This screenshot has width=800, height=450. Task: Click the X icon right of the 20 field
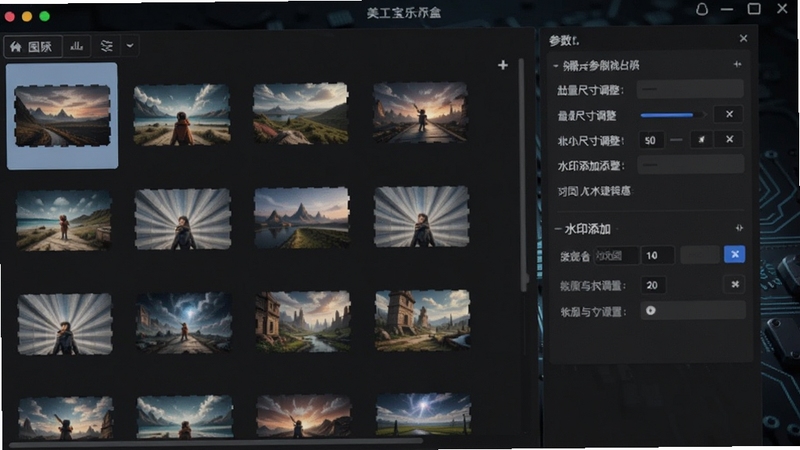735,284
